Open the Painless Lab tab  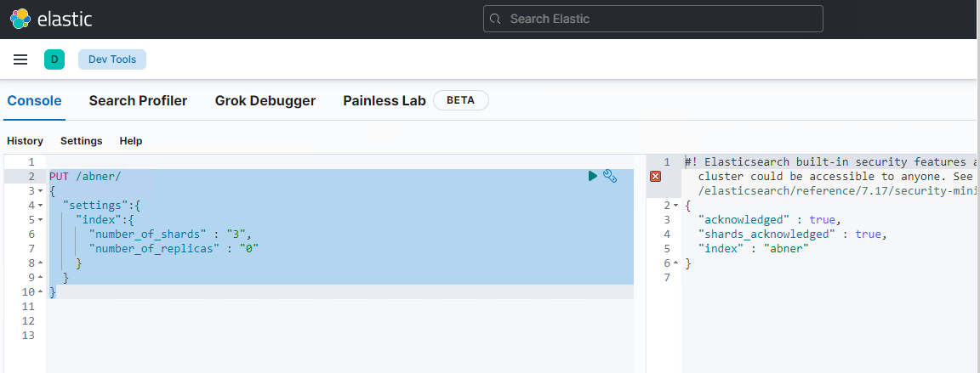(x=385, y=100)
